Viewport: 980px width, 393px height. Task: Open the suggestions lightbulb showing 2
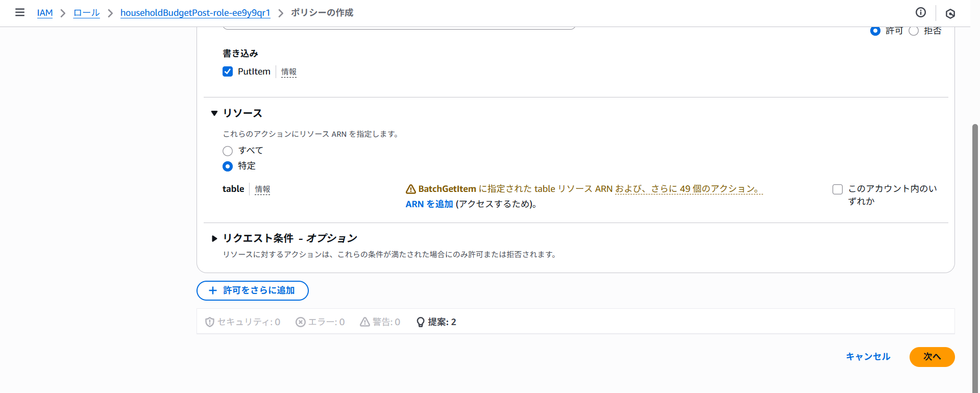[x=421, y=322]
